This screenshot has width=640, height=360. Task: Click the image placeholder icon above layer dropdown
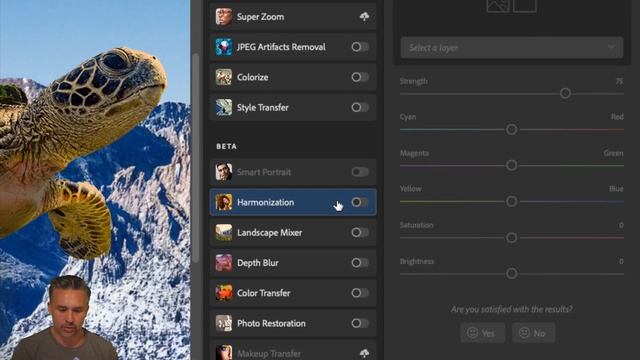pos(498,6)
